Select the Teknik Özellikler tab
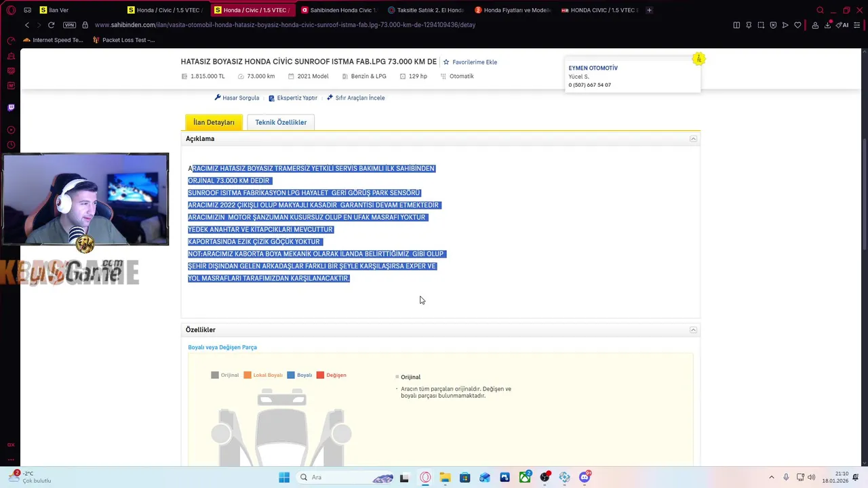 click(281, 122)
